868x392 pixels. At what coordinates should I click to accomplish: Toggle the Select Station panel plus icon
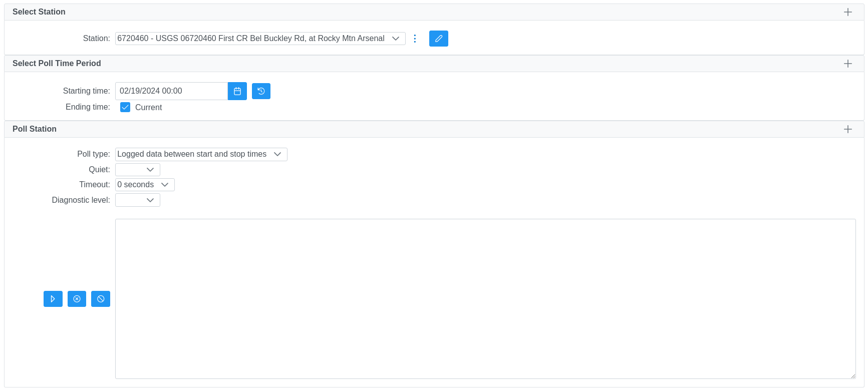(847, 12)
